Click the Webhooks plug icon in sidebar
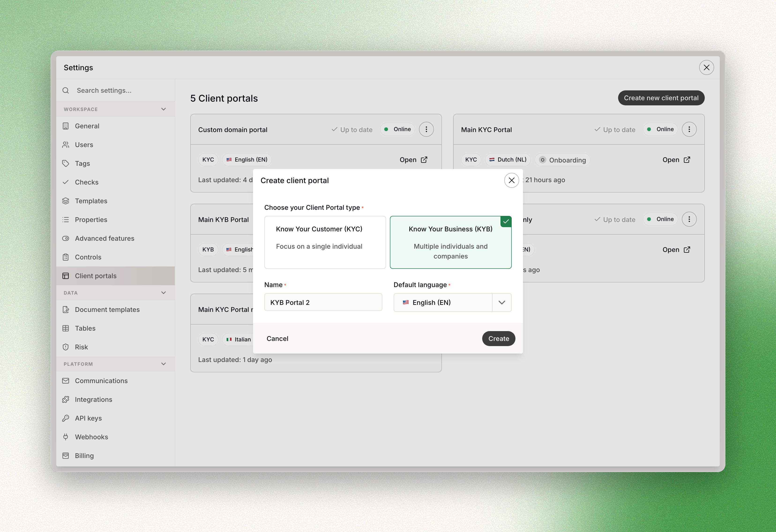This screenshot has height=532, width=776. 66,437
